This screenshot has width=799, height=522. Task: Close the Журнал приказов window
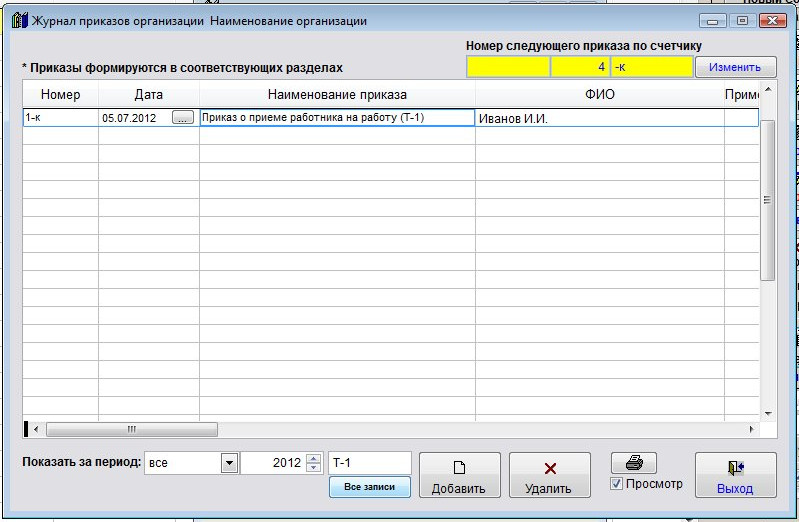[x=773, y=21]
